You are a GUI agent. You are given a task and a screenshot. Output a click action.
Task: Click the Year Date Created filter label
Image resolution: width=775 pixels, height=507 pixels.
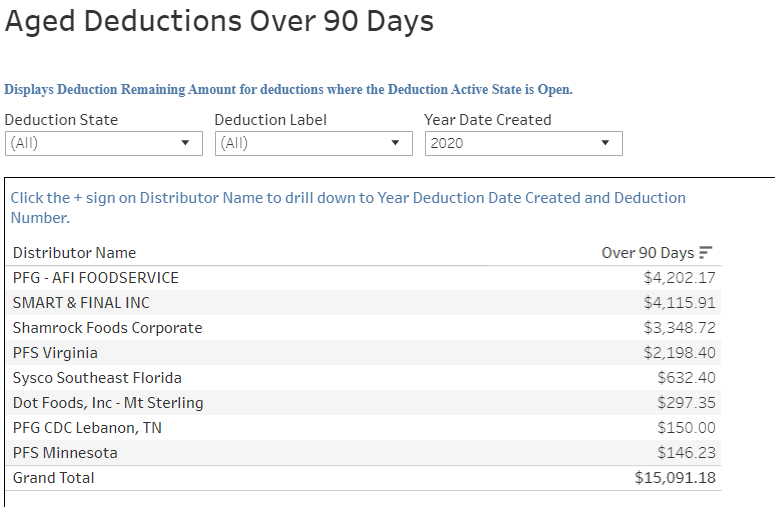click(487, 120)
